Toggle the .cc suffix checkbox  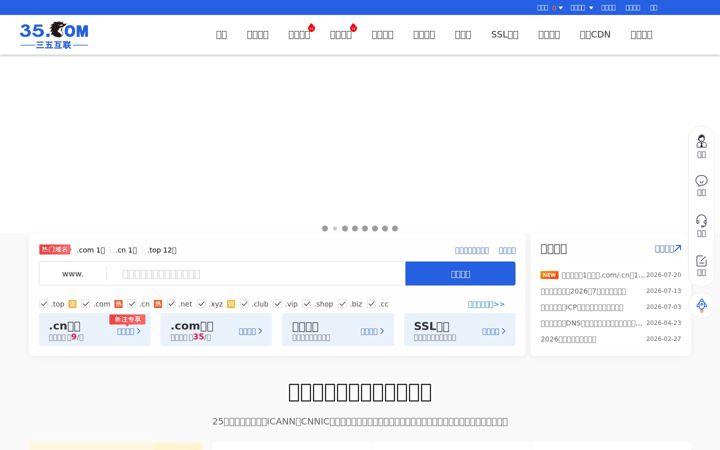(371, 304)
